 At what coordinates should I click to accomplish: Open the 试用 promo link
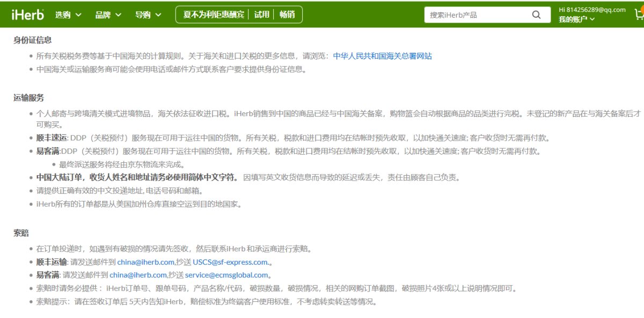(262, 15)
